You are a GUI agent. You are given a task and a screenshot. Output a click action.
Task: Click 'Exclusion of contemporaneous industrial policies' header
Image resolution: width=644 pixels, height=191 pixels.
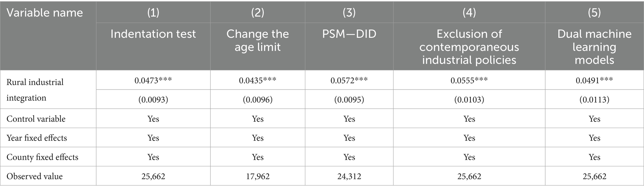tap(469, 47)
